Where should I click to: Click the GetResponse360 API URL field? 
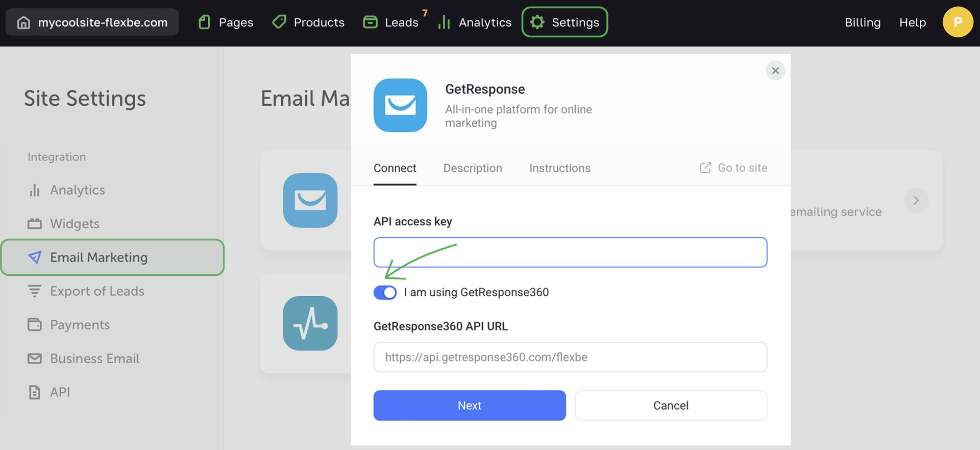coord(570,357)
